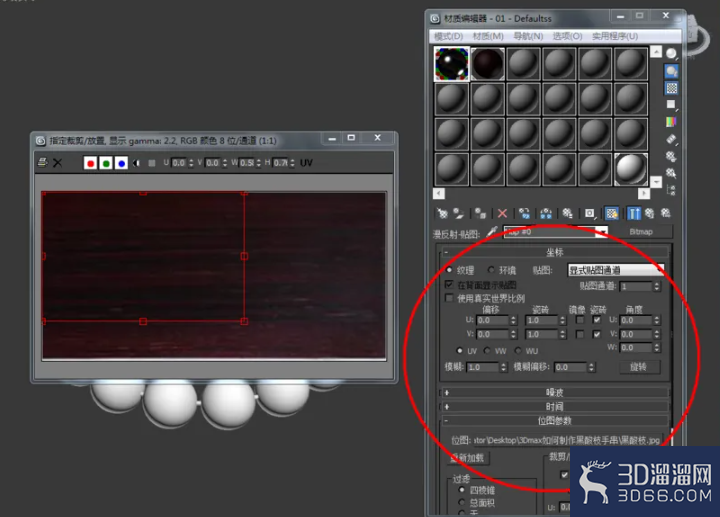Collapse the 位图参数 rollout
Screen dimensions: 720x517
click(554, 421)
